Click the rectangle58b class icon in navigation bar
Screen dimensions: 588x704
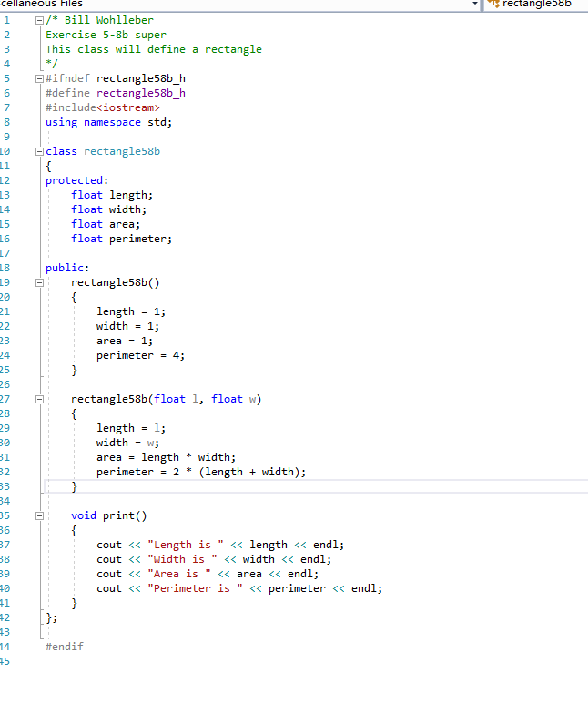pos(493,4)
